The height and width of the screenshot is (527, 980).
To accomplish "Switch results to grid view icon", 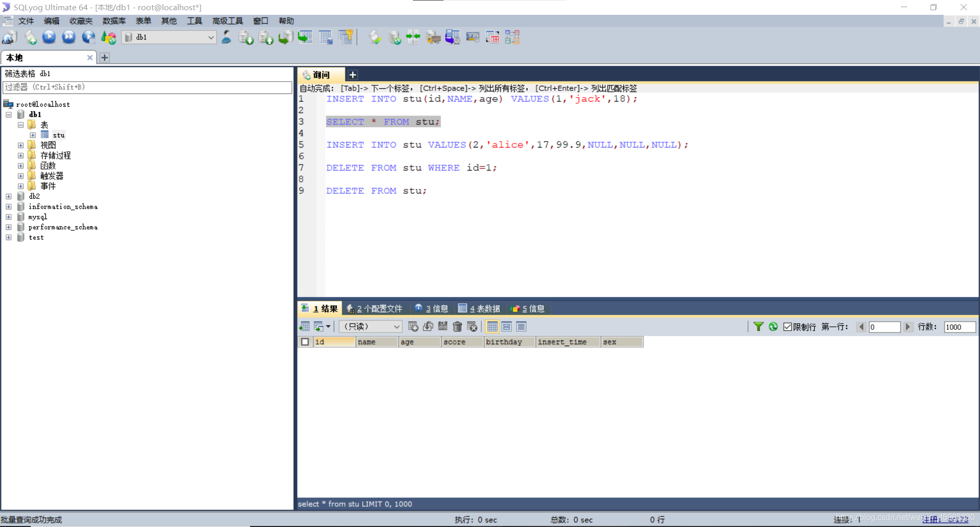I will pos(492,327).
